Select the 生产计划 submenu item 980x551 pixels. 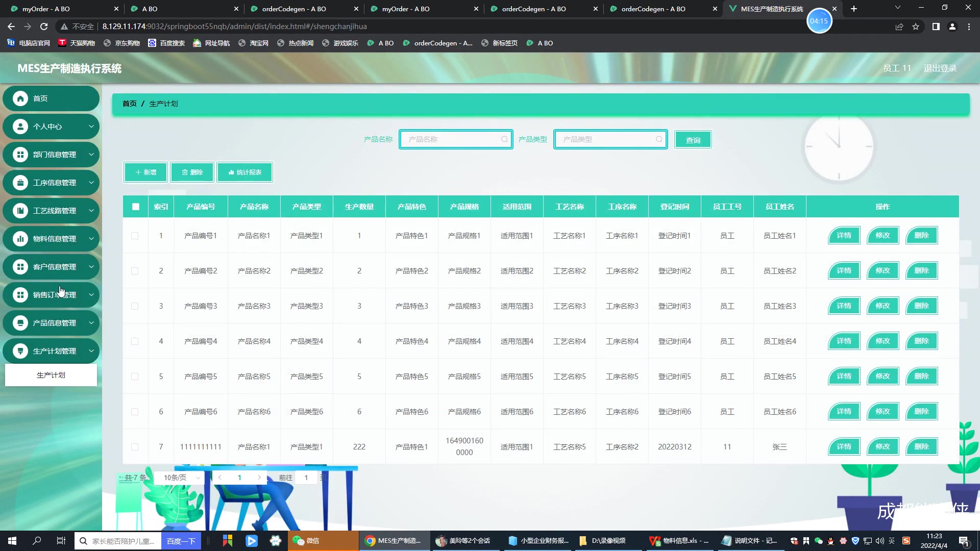pos(51,375)
